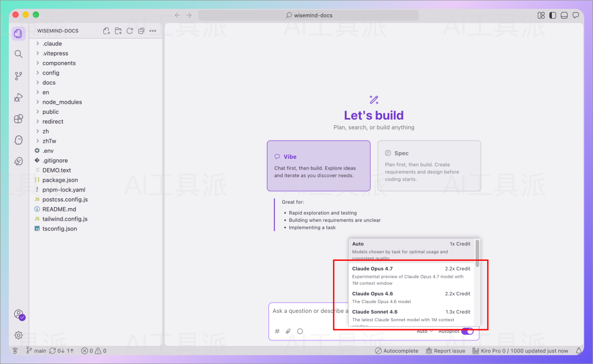The width and height of the screenshot is (593, 364).
Task: Toggle the bottom panel visibility
Action: [564, 15]
